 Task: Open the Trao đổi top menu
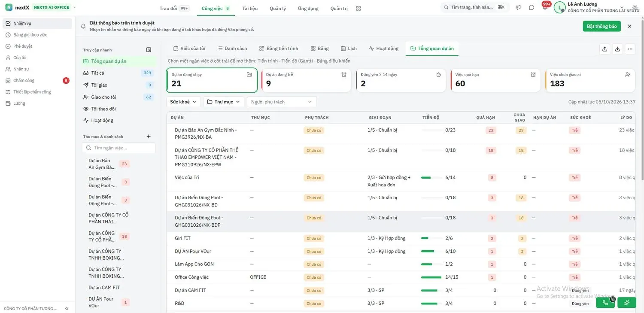[174, 8]
